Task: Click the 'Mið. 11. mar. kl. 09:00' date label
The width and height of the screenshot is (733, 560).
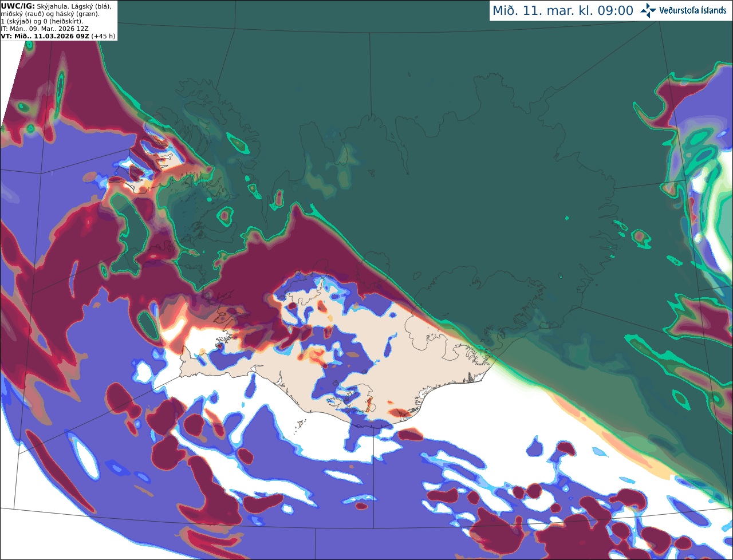Action: (x=563, y=10)
